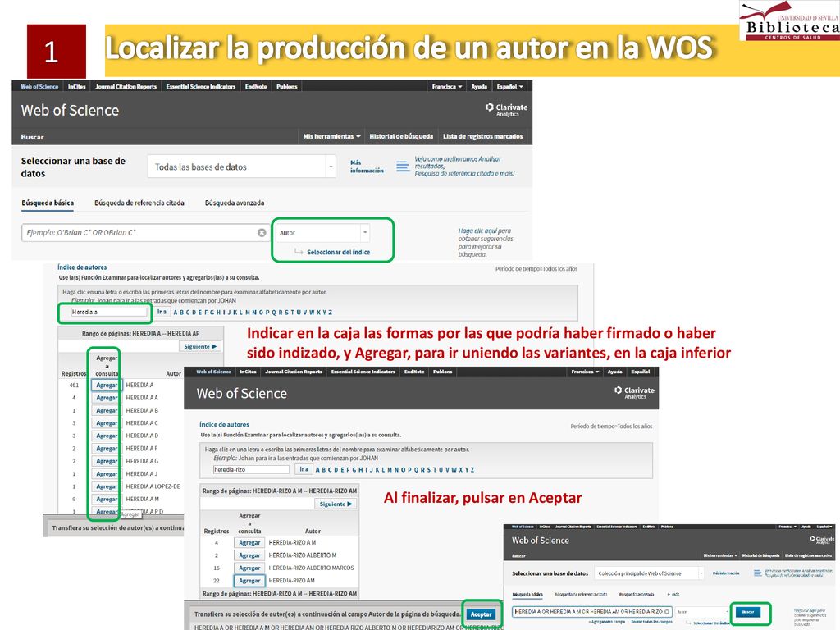Open the Francisca user menu in the top window
840x630 pixels.
pos(447,86)
